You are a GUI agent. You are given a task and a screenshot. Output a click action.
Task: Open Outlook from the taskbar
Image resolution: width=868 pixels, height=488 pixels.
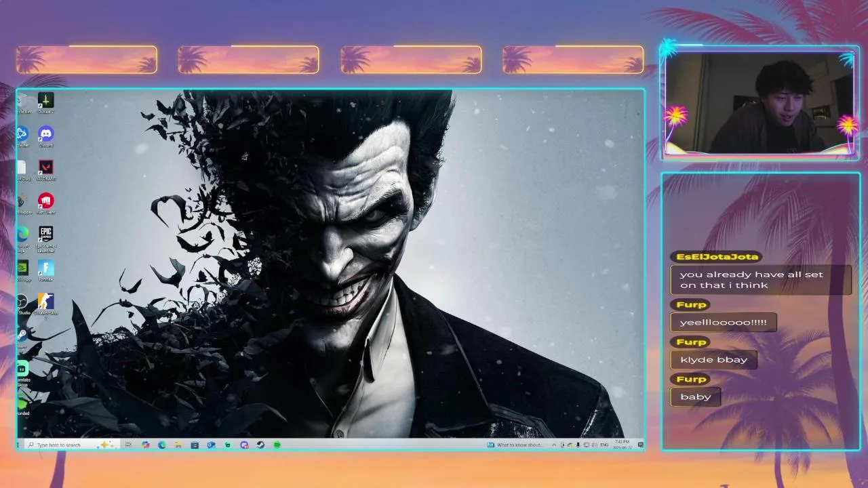211,445
